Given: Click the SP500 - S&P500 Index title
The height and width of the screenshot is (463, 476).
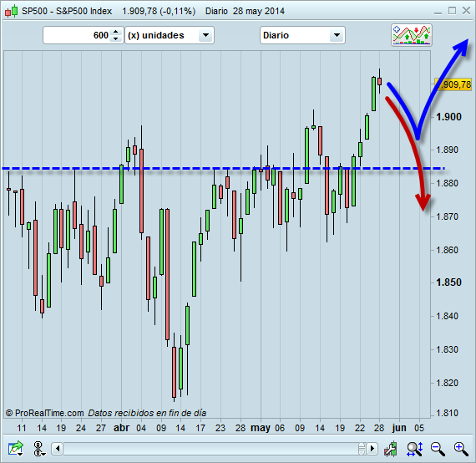Looking at the screenshot, I should pos(67,11).
